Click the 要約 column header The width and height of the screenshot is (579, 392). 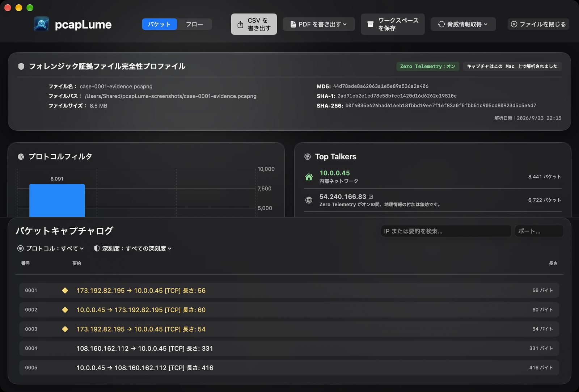(x=77, y=263)
